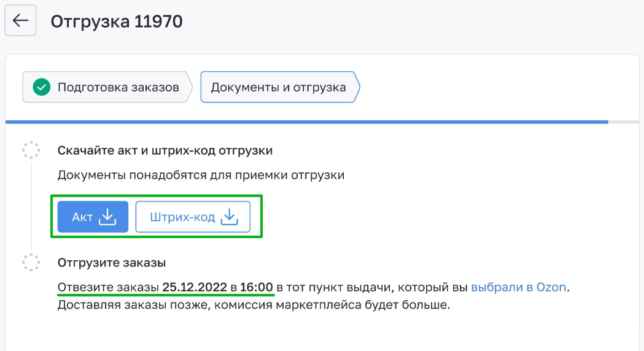This screenshot has height=351, width=644.
Task: Click the Отгрузите заказы step heading
Action: (112, 263)
